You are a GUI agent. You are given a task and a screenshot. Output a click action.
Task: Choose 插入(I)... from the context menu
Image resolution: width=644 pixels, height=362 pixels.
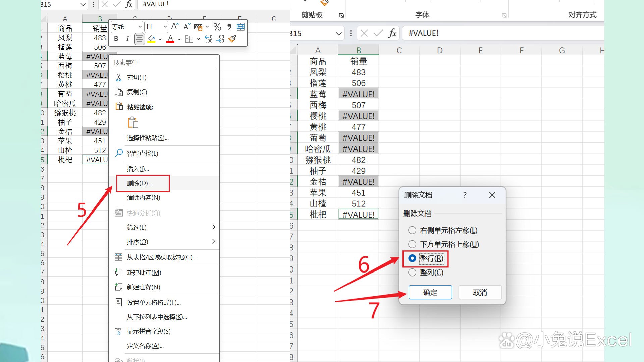coord(138,169)
